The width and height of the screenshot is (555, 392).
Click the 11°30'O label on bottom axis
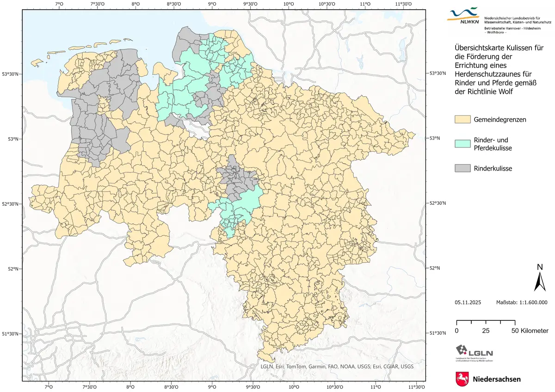[416, 387]
